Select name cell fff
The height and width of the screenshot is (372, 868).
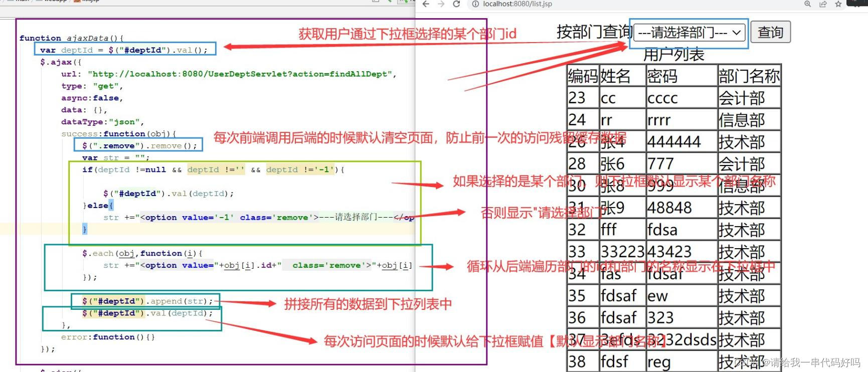coord(623,230)
